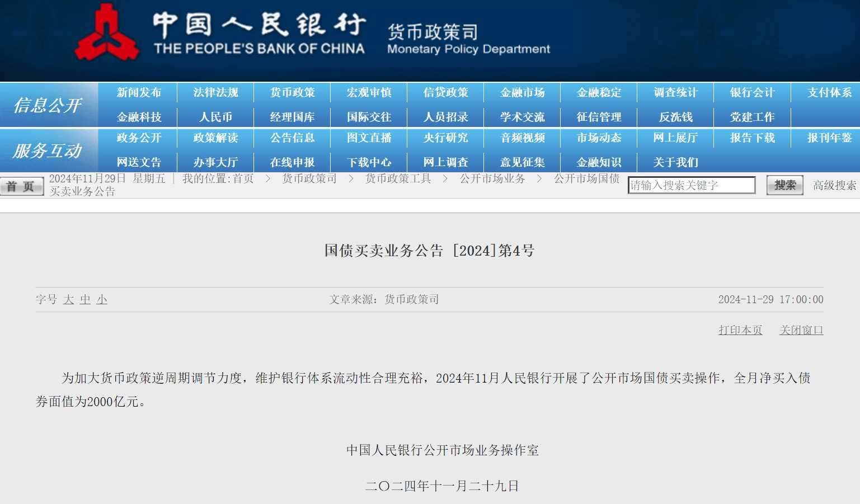Open the 下载中心 page

point(369,163)
